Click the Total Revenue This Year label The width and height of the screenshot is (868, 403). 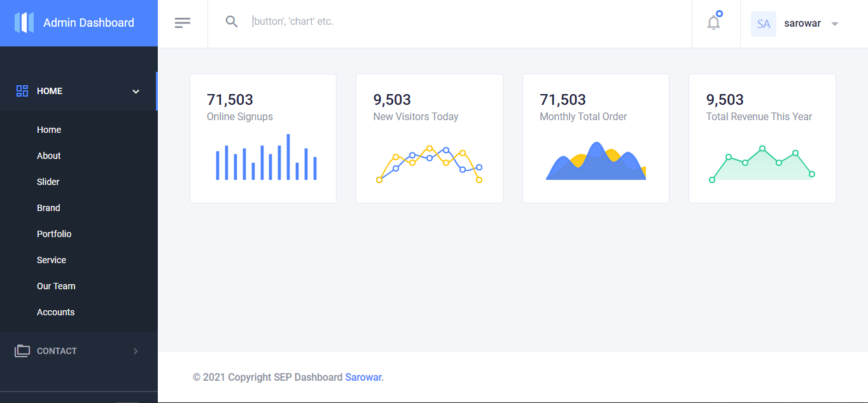coord(759,116)
